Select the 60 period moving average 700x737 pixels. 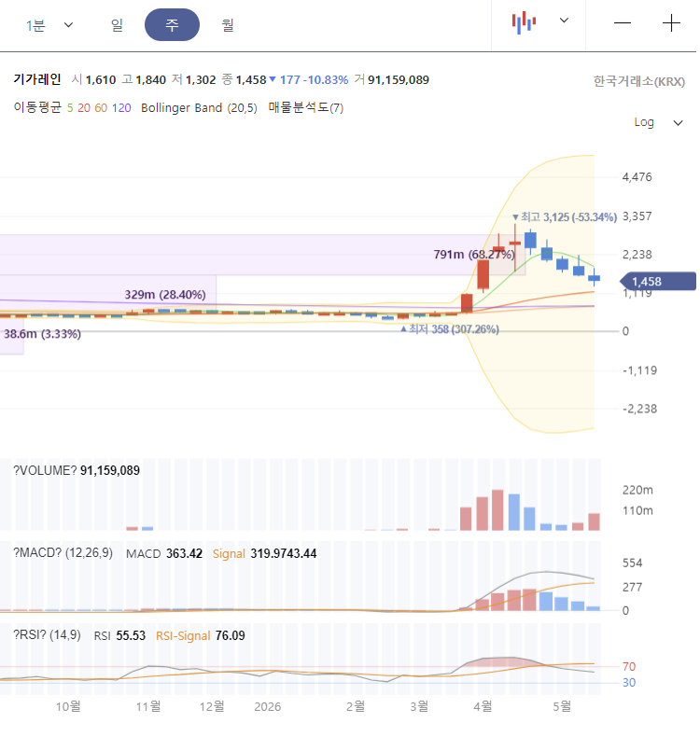click(101, 108)
